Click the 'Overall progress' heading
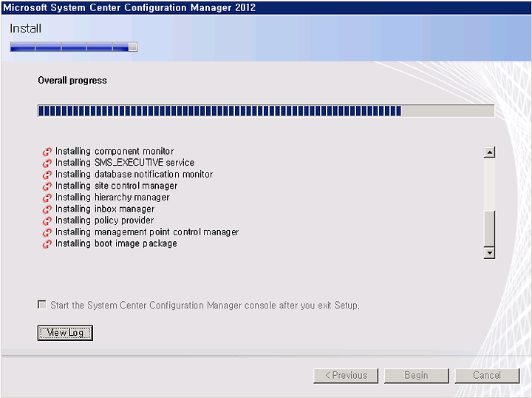Screen dimensions: 532x398 [72, 81]
